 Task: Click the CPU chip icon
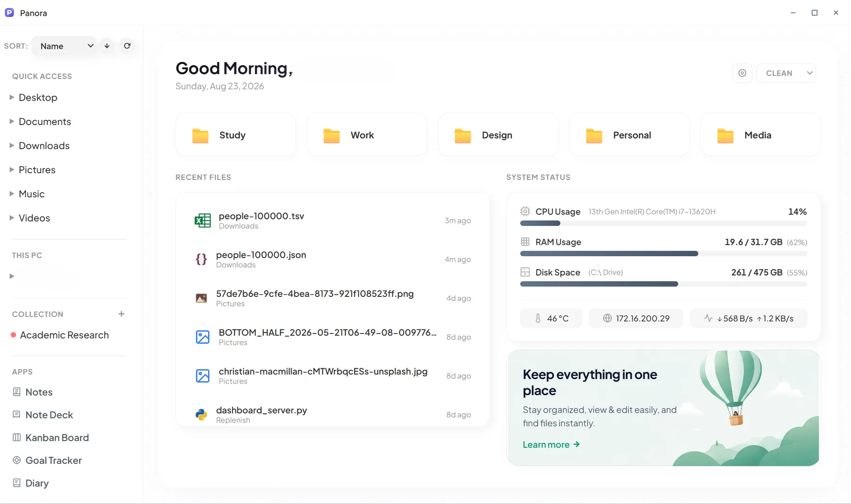point(525,211)
